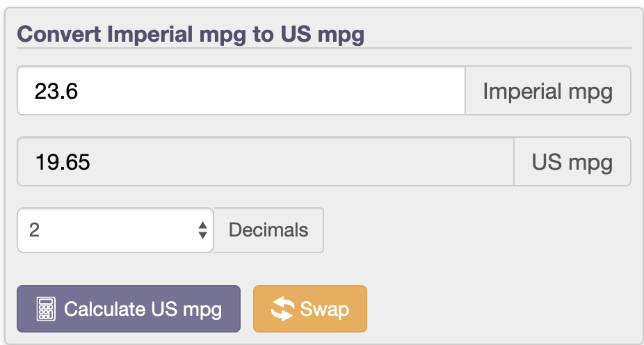644x345 pixels.
Task: Click the "US mpg" unit label box
Action: point(572,161)
